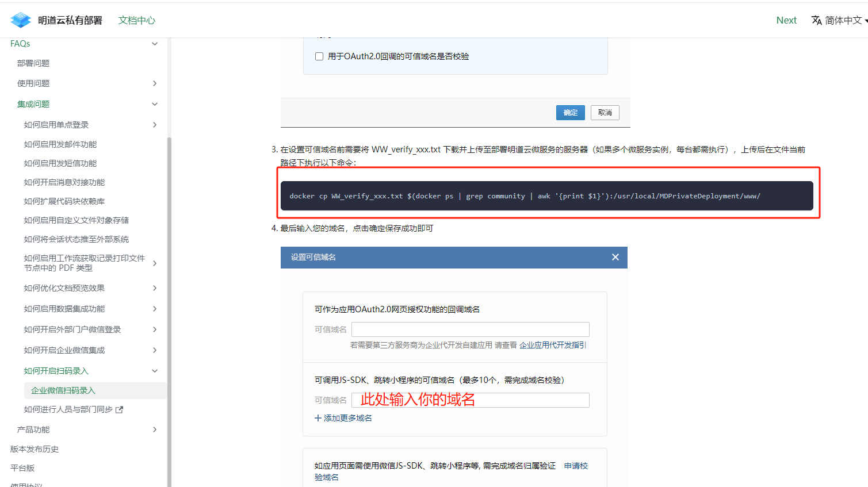Expand the 使用问题 section
Image resolution: width=868 pixels, height=487 pixels.
click(154, 83)
